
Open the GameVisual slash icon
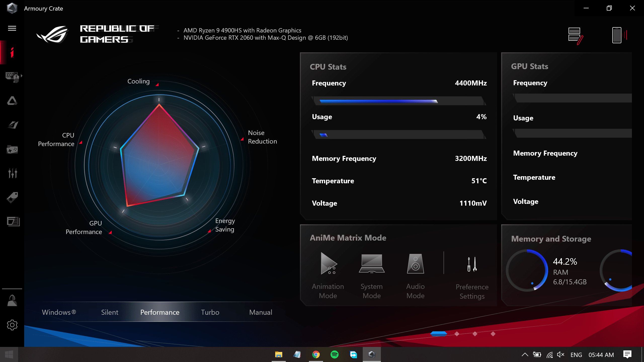tap(12, 125)
